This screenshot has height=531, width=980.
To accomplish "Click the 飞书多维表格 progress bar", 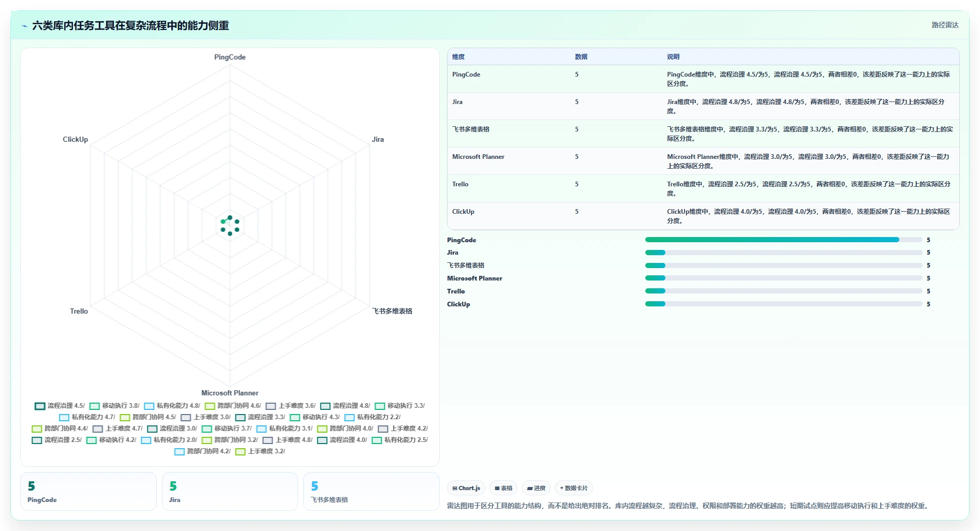I will (x=783, y=265).
